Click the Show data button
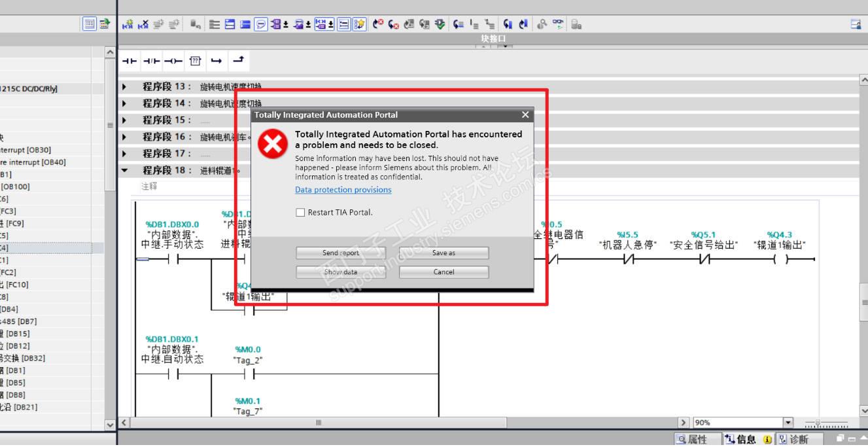Image resolution: width=868 pixels, height=447 pixels. click(x=341, y=272)
